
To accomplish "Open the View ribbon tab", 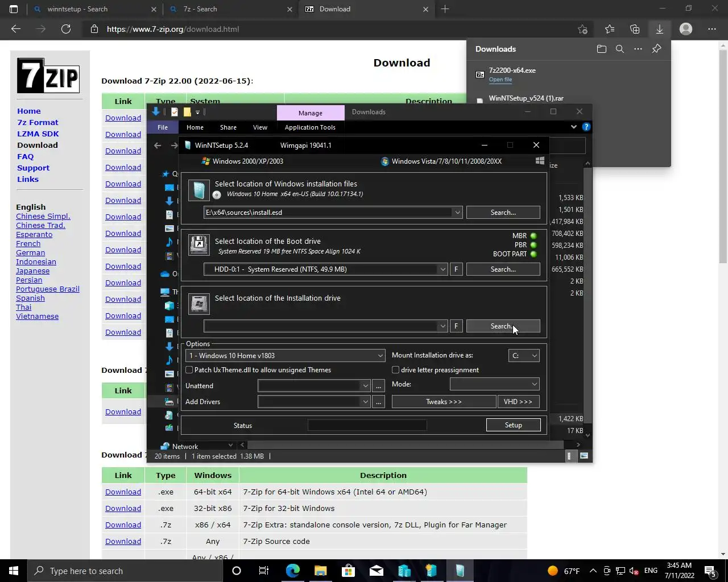I will tap(260, 127).
